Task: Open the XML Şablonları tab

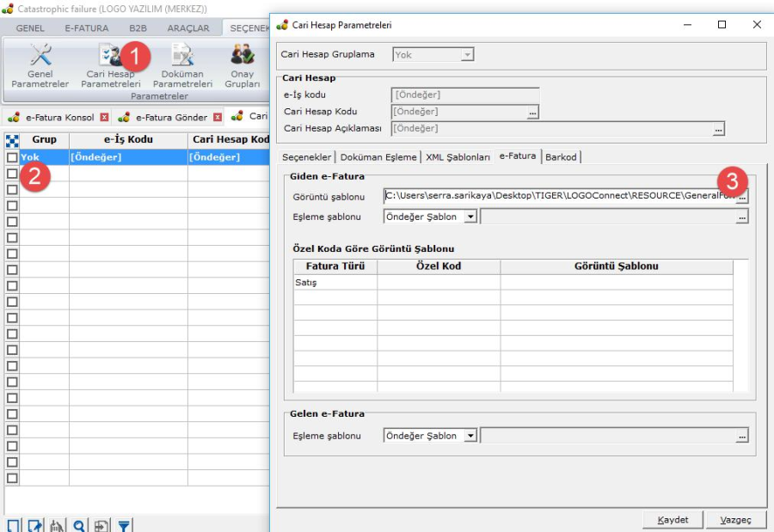Action: [458, 157]
